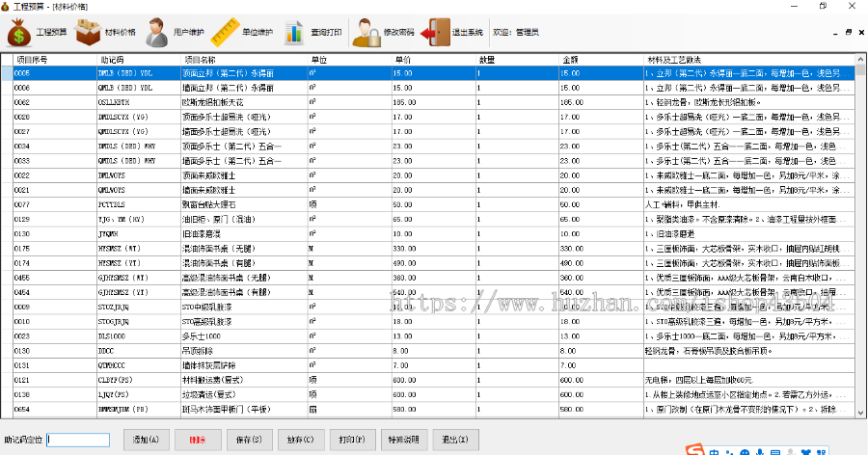Click the table scrollbar up arrow

[x=861, y=59]
